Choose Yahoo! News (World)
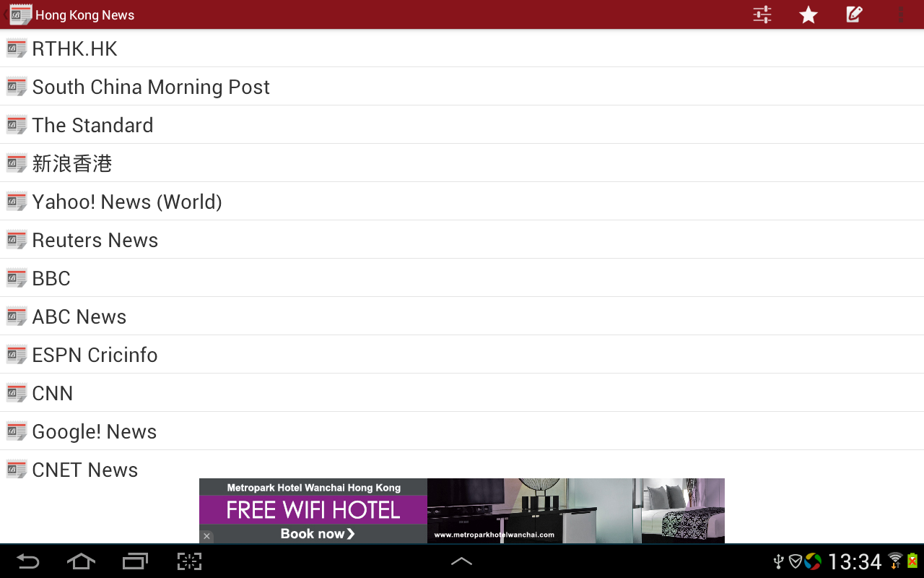924x578 pixels. [462, 202]
